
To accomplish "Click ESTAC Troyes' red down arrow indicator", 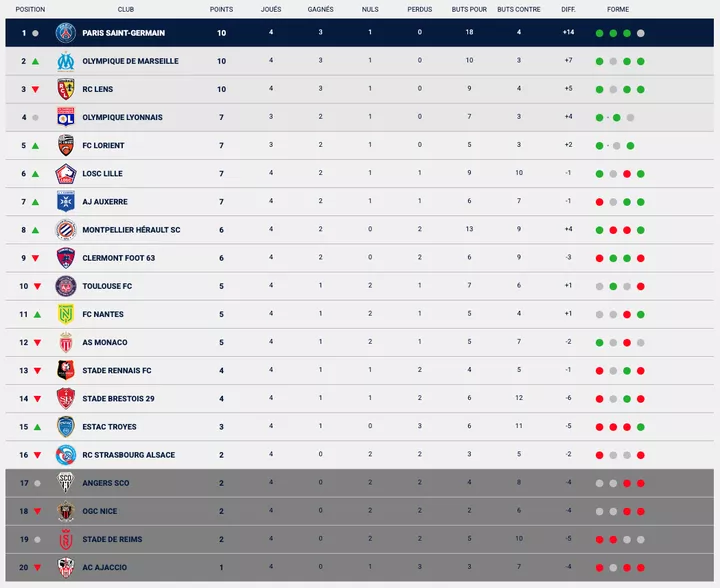I will 36,427.
